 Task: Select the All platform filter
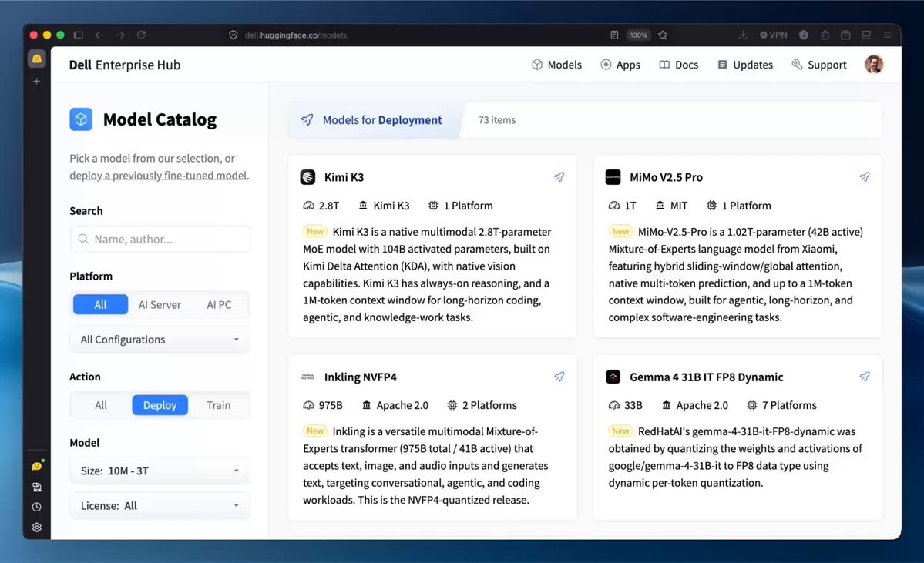(100, 304)
